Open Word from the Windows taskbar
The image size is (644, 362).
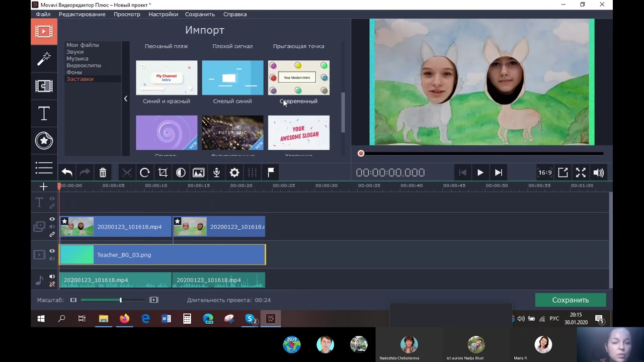pos(166,319)
